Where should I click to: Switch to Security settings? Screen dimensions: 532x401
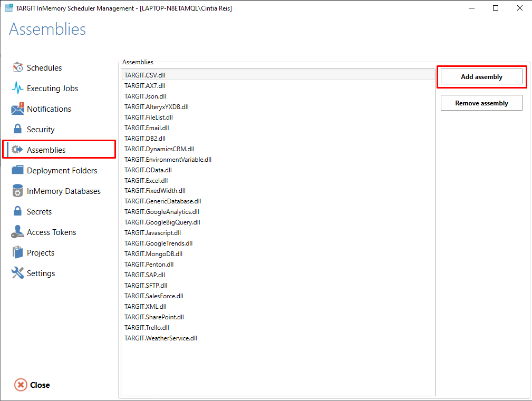[41, 130]
